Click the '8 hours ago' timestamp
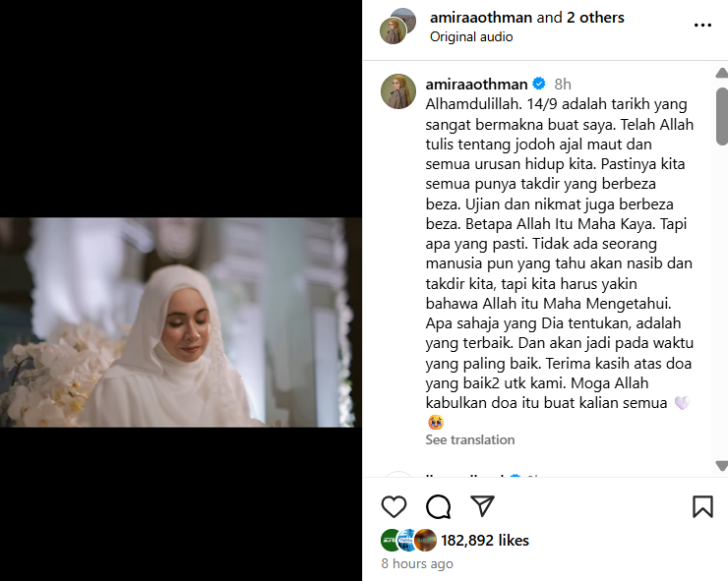The image size is (728, 581). (x=417, y=563)
